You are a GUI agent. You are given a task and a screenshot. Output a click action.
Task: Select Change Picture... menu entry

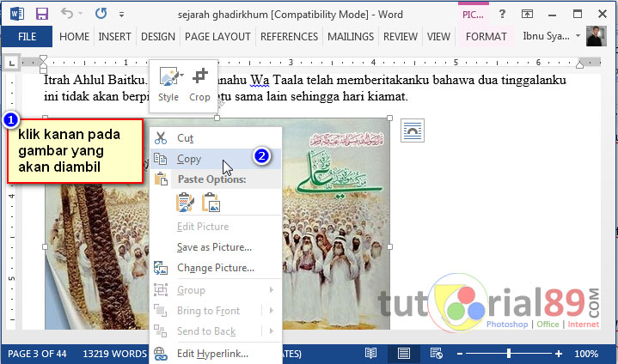point(216,268)
